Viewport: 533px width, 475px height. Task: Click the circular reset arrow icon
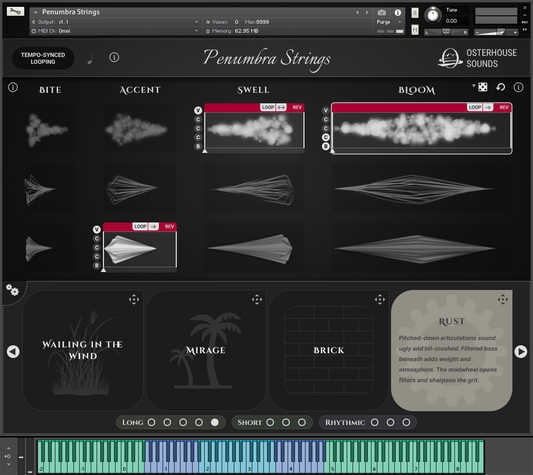(500, 87)
